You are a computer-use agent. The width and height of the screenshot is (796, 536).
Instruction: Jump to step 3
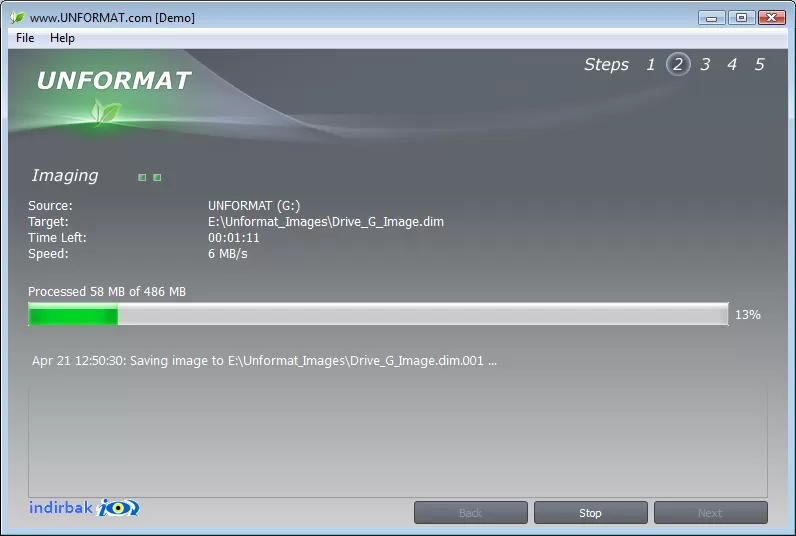click(705, 64)
